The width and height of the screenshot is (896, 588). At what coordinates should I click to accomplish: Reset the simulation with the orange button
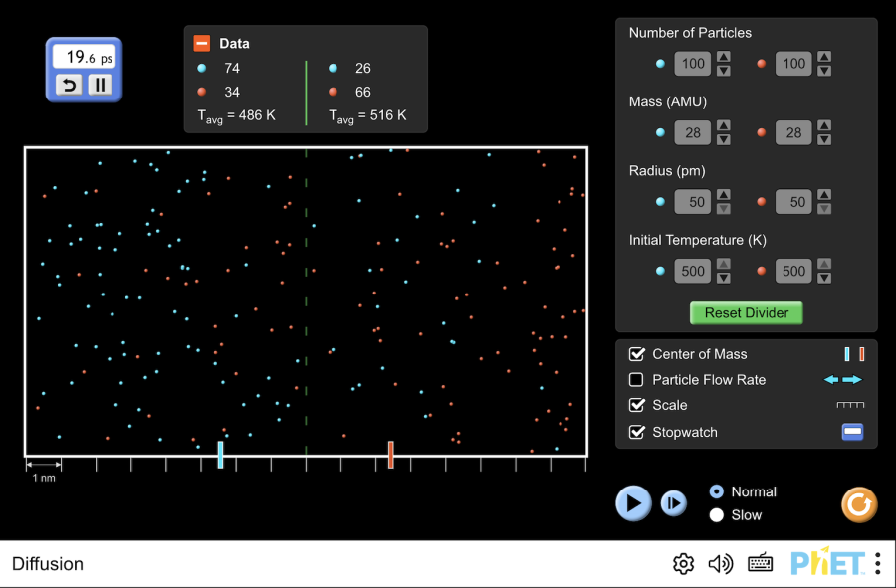click(859, 504)
